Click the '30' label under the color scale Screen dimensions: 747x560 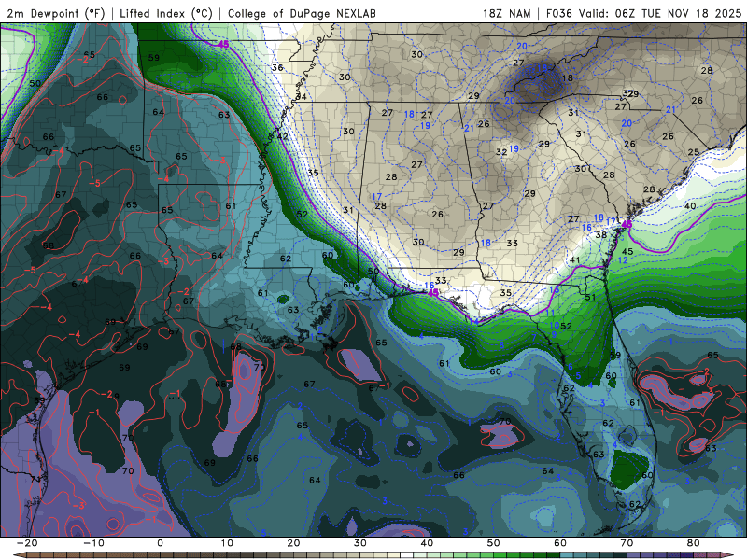click(x=360, y=543)
